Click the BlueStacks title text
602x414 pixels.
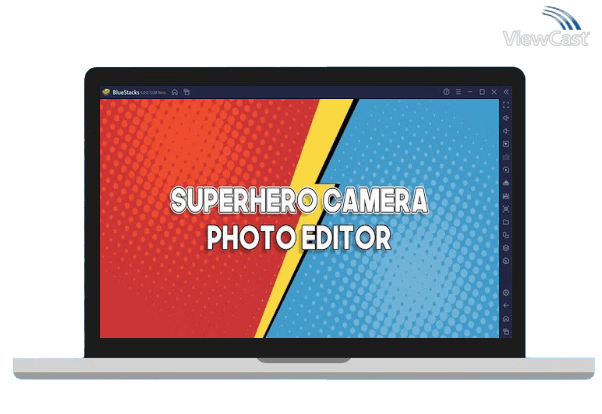(126, 92)
